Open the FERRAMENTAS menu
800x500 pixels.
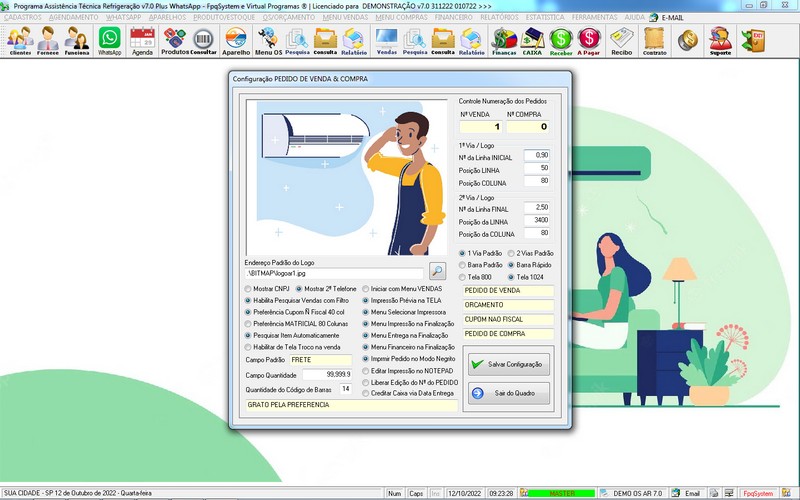(x=594, y=17)
